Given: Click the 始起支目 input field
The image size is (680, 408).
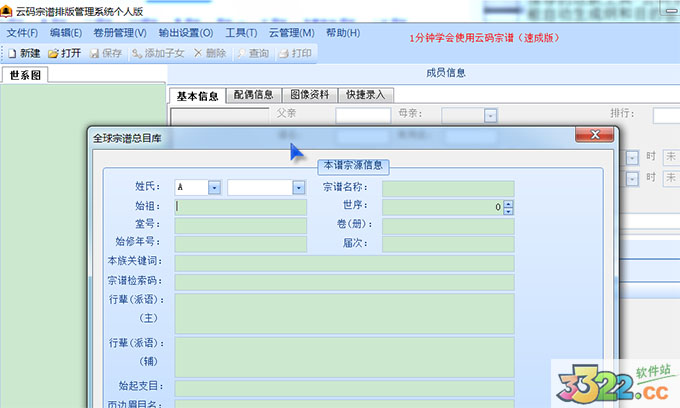Looking at the screenshot, I should click(344, 388).
